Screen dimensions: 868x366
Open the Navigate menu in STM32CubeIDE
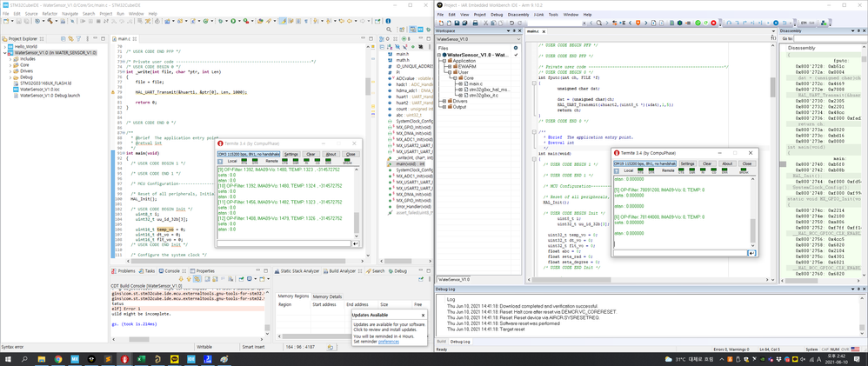click(70, 13)
